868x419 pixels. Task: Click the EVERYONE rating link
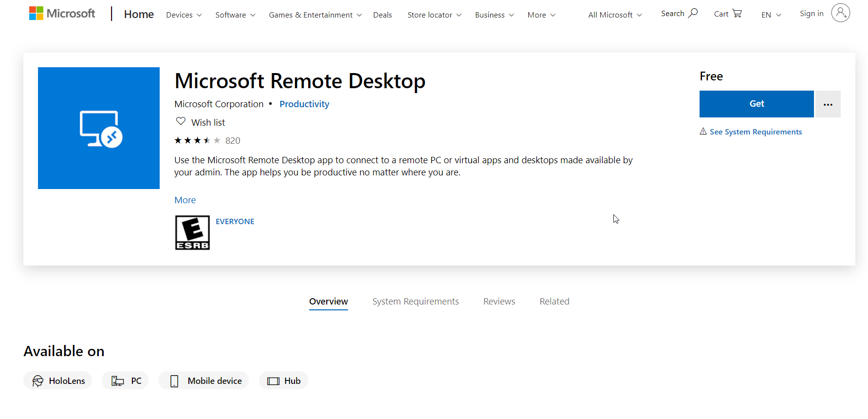pos(235,222)
